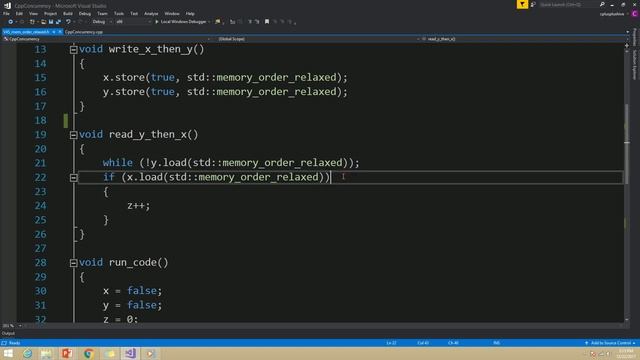The height and width of the screenshot is (360, 640).
Task: Click 'y = false;' on line 31
Action: pyautogui.click(x=132, y=305)
